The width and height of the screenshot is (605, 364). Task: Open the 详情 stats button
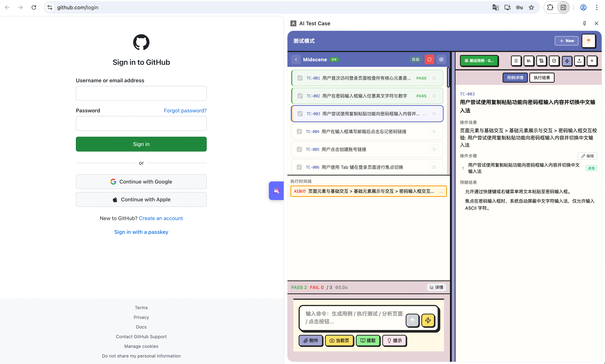pos(436,287)
